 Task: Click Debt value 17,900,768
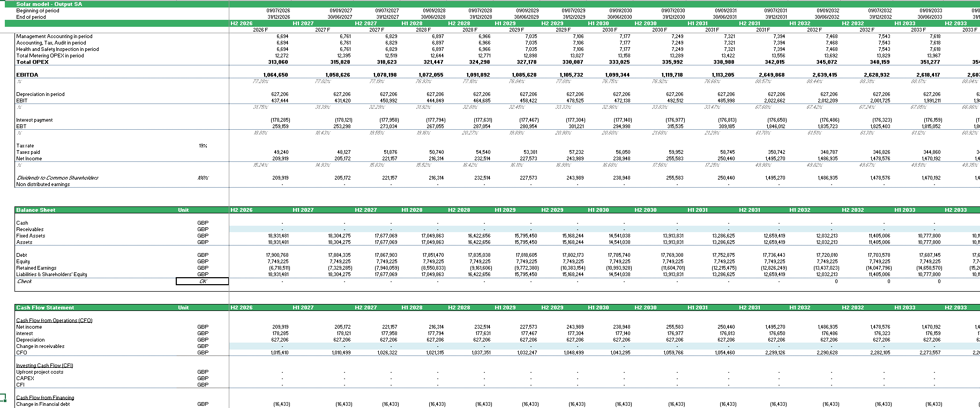coord(277,255)
